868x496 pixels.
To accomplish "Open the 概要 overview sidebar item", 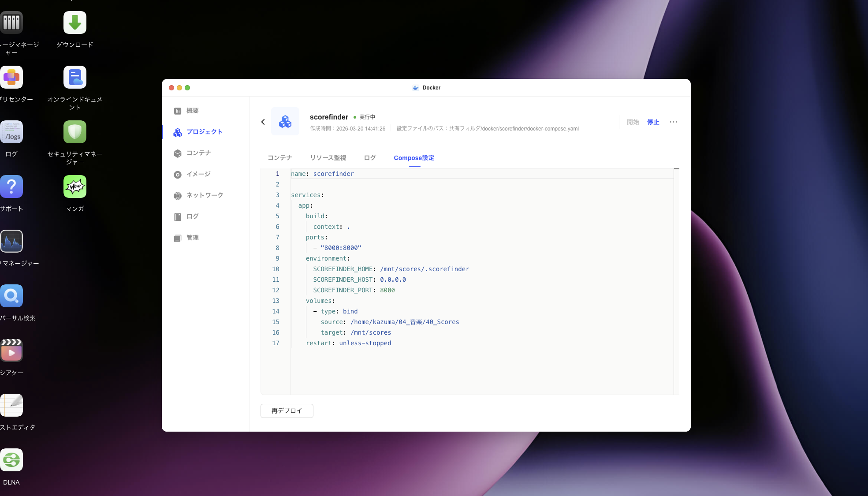I will coord(192,111).
